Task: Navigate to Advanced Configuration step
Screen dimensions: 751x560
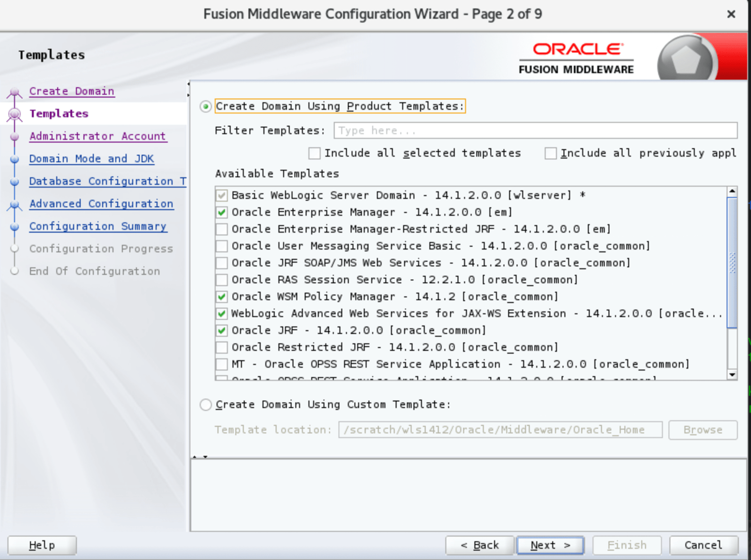Action: 101,204
